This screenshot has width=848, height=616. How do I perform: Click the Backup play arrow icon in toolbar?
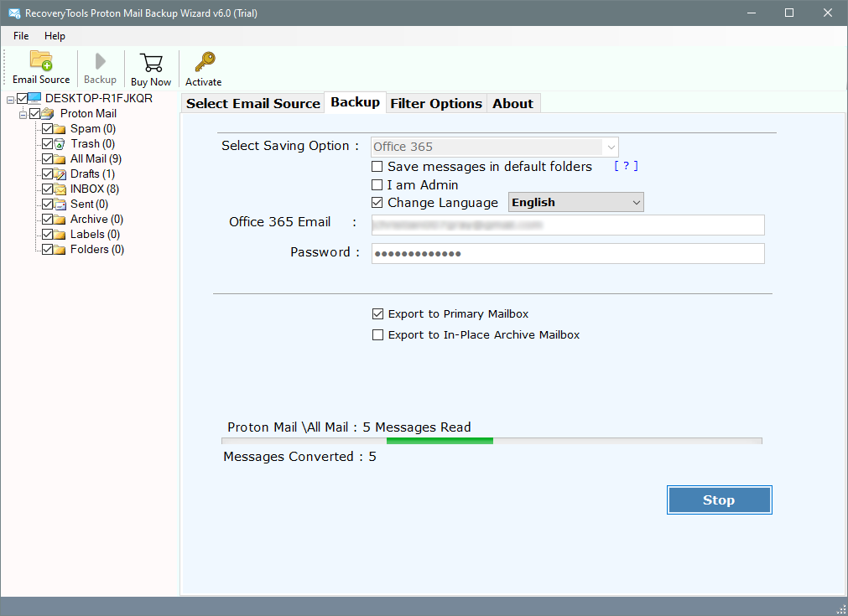(100, 61)
